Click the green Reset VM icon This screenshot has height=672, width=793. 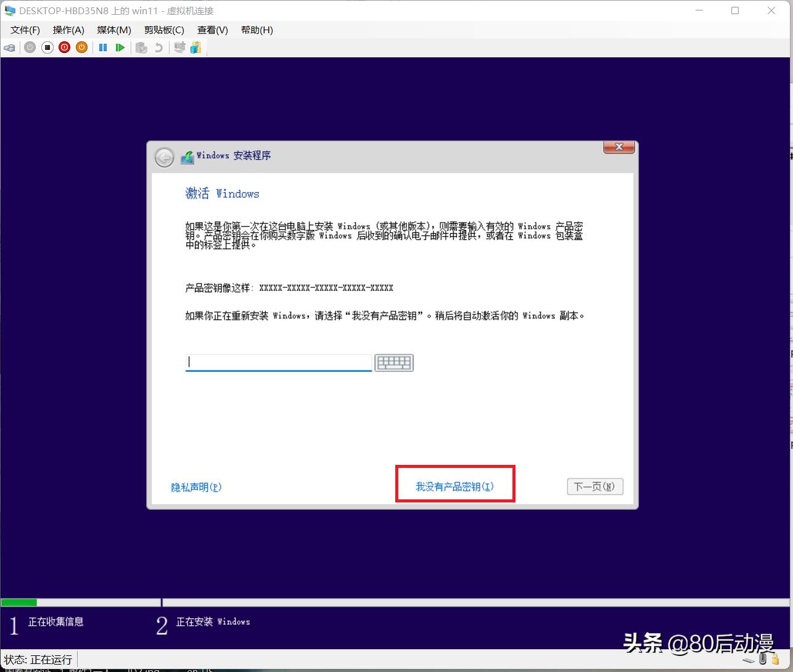pos(120,47)
